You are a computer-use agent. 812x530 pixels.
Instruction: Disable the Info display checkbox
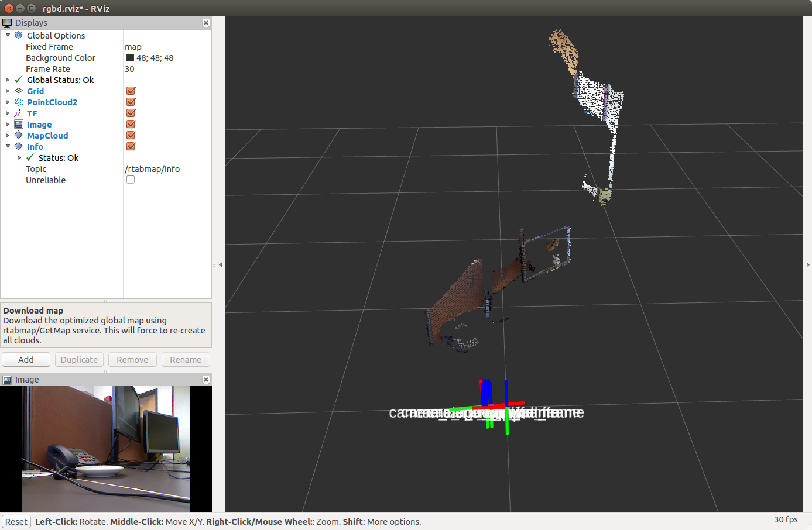click(x=131, y=146)
